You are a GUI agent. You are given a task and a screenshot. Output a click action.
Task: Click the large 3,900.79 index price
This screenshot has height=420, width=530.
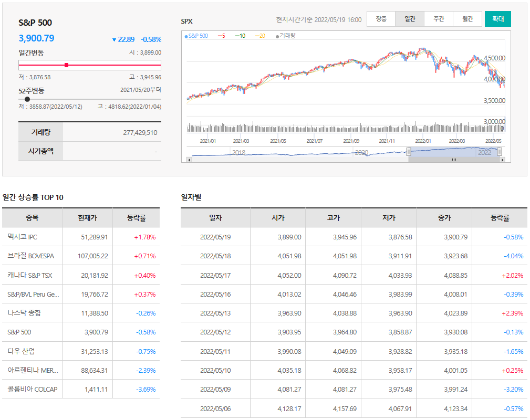pyautogui.click(x=36, y=38)
